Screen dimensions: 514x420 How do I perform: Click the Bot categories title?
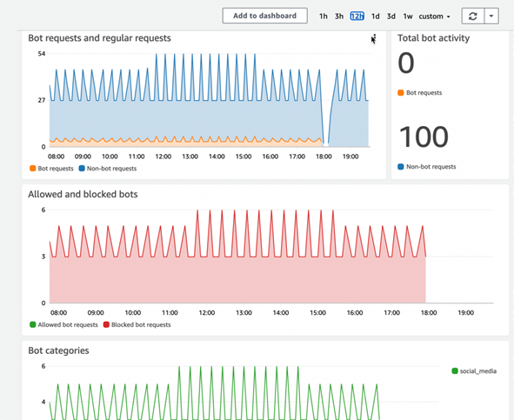(x=58, y=350)
